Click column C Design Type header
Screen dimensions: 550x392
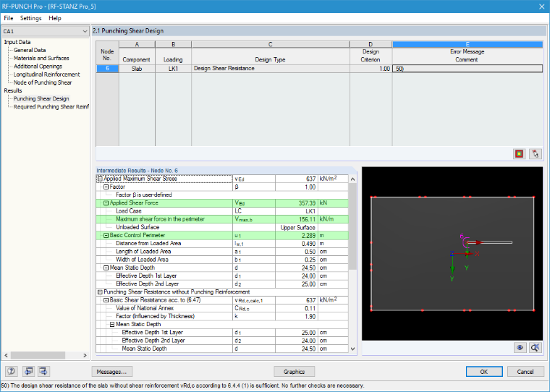click(270, 53)
